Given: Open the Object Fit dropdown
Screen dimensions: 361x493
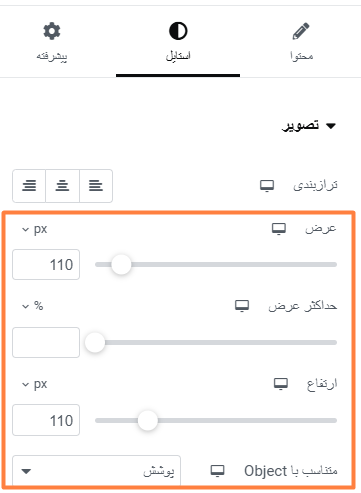Looking at the screenshot, I should 96,471.
